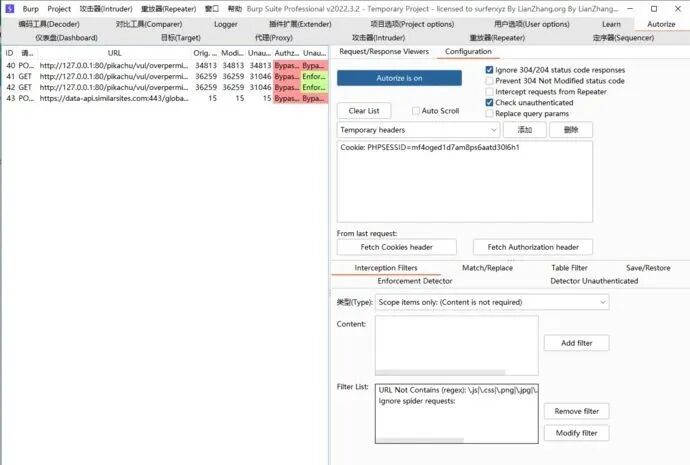Click the Add filter button
690x465 pixels.
click(576, 343)
